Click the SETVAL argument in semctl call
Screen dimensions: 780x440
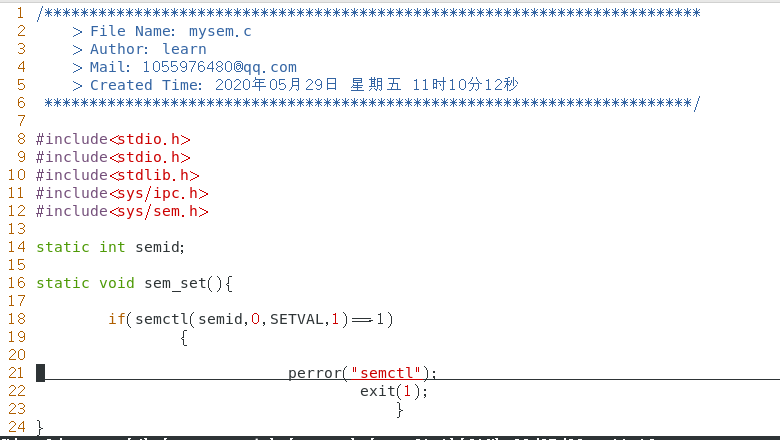pos(296,319)
